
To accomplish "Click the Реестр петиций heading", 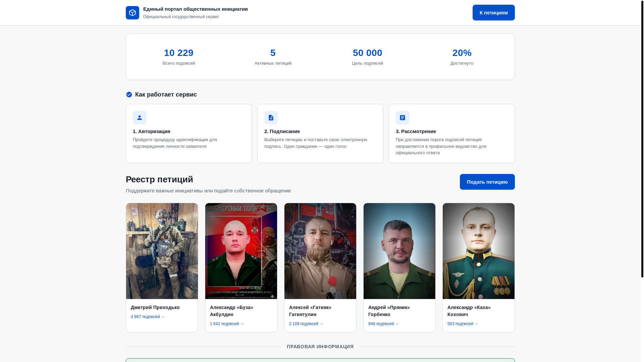I will [159, 179].
